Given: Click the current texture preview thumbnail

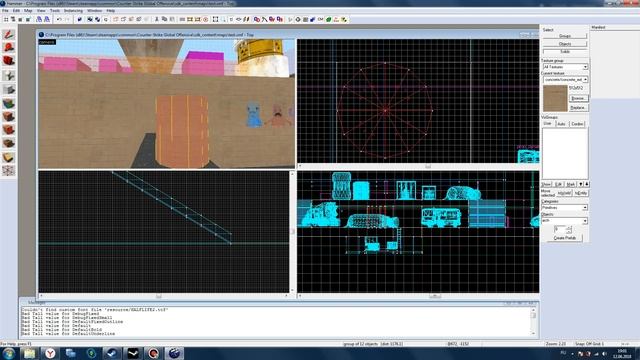Looking at the screenshot, I should [555, 98].
